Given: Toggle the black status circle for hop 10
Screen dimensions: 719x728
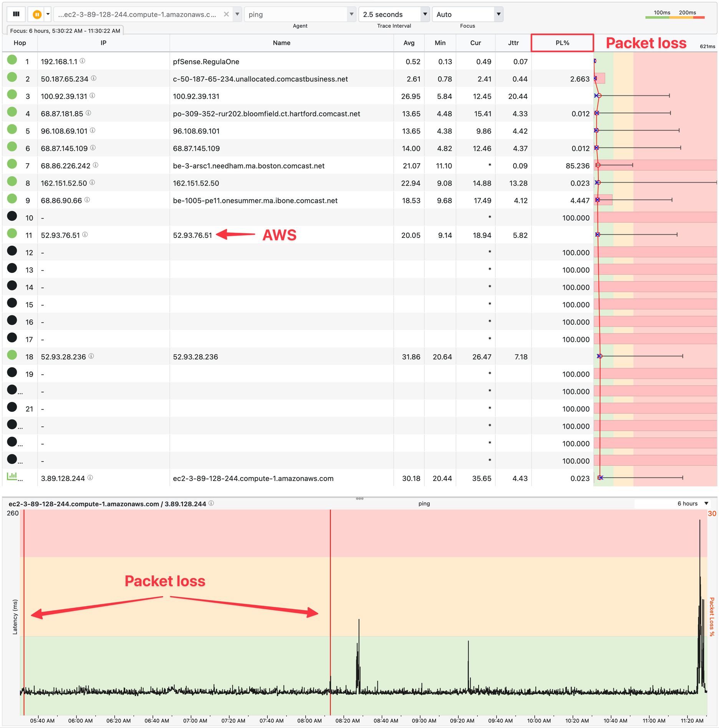Looking at the screenshot, I should pyautogui.click(x=12, y=216).
